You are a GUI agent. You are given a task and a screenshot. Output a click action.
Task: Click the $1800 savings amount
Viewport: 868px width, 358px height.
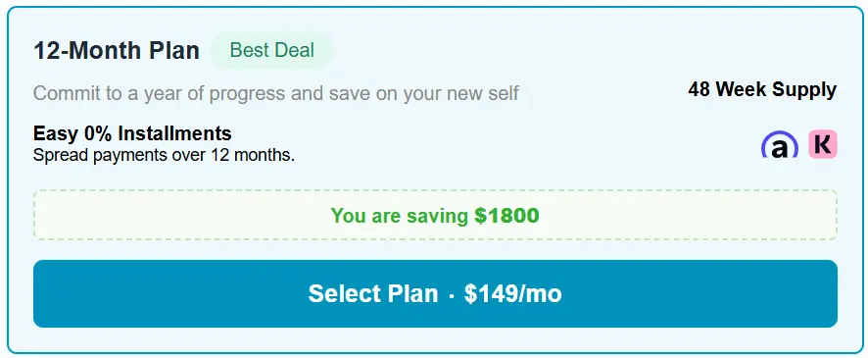pyautogui.click(x=506, y=216)
